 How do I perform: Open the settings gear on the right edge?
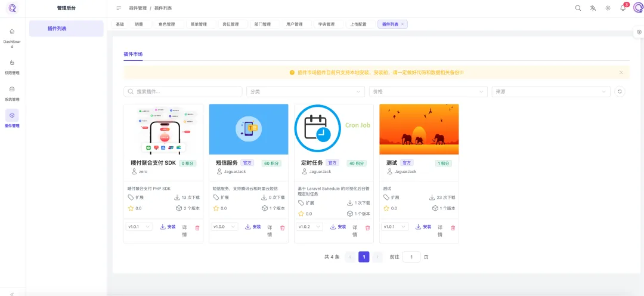[639, 32]
